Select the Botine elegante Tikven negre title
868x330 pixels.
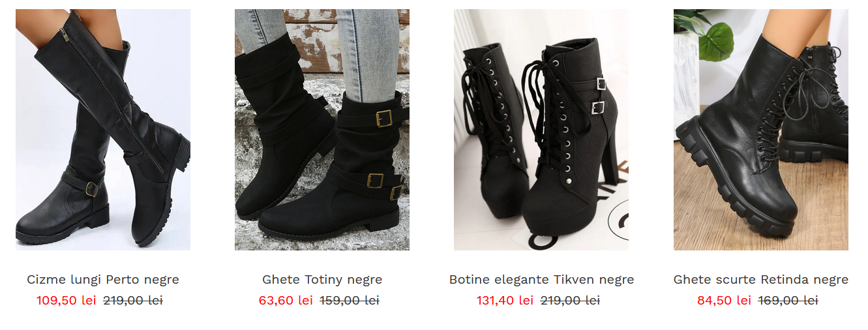coord(541,280)
